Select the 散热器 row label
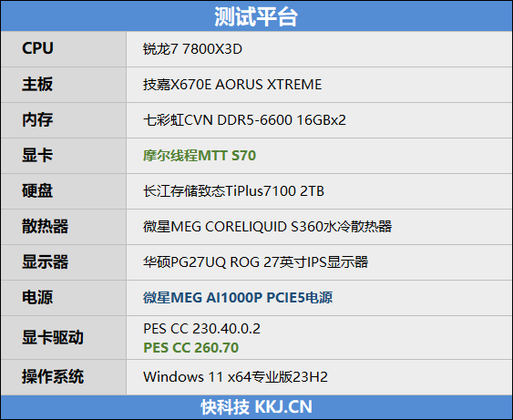Screen dimensions: 513x420 [x=46, y=226]
